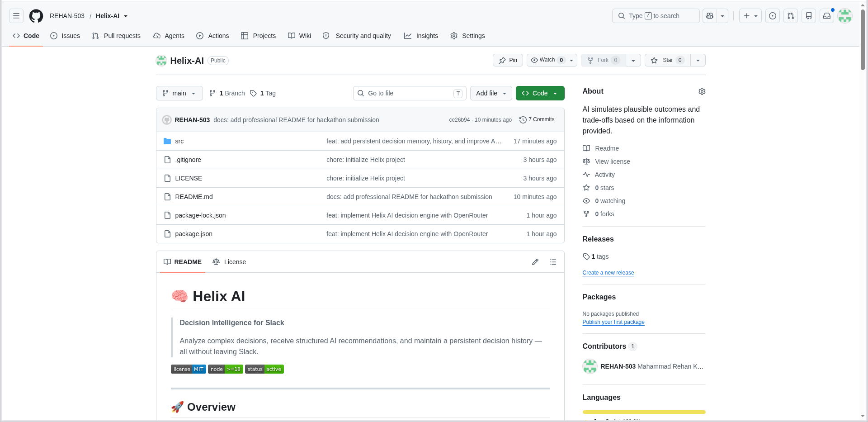
Task: Open commit ce26b94 hash link
Action: pos(459,120)
